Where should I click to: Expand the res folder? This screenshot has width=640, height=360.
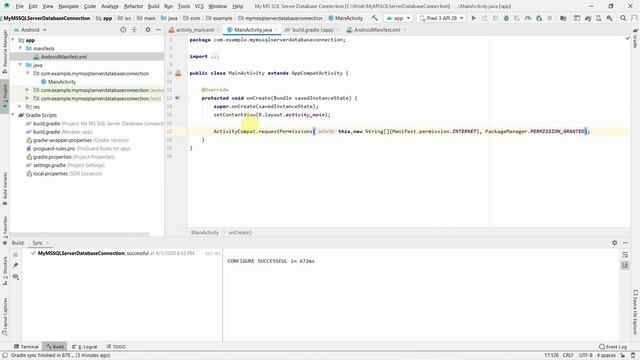20,107
